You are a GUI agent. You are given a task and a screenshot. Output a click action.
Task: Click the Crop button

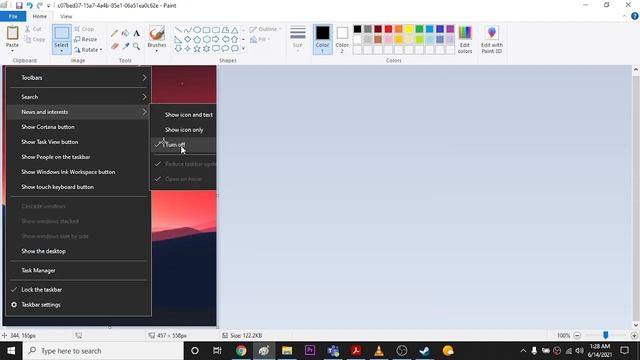84,29
